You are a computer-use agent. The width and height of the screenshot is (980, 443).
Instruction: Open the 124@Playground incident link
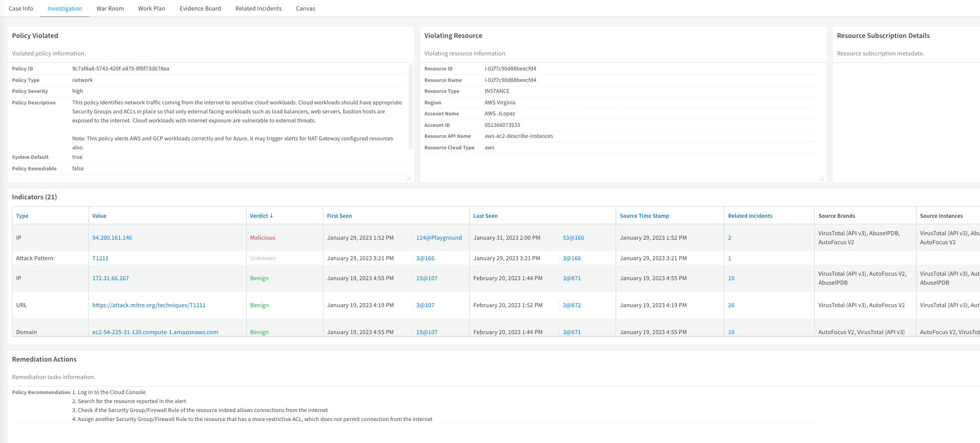(439, 238)
